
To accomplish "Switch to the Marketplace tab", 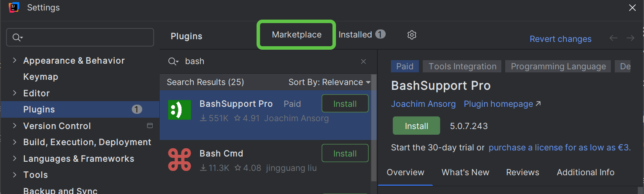I will [296, 35].
